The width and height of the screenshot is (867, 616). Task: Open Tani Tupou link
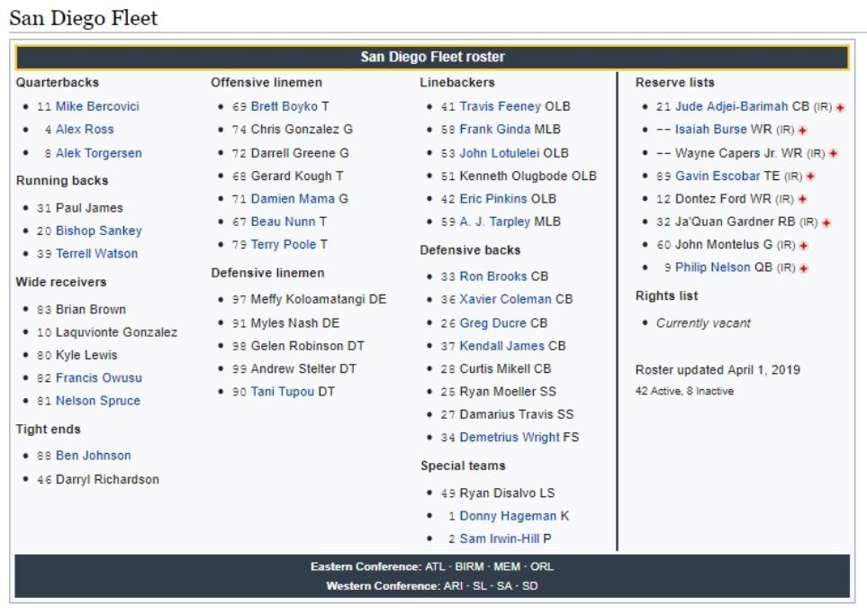coord(283,392)
